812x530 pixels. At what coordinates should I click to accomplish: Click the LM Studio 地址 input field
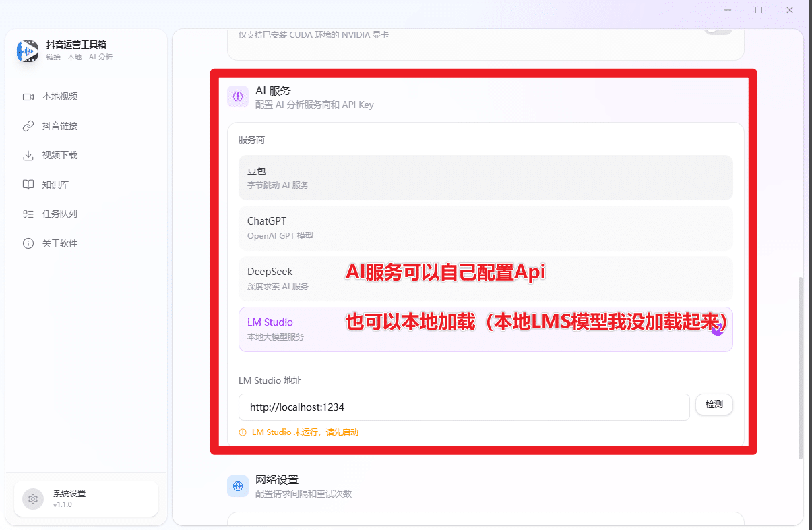click(x=464, y=407)
